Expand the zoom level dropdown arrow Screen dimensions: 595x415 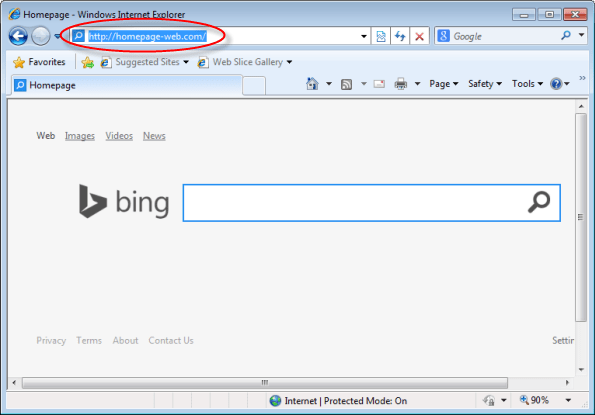tap(568, 400)
